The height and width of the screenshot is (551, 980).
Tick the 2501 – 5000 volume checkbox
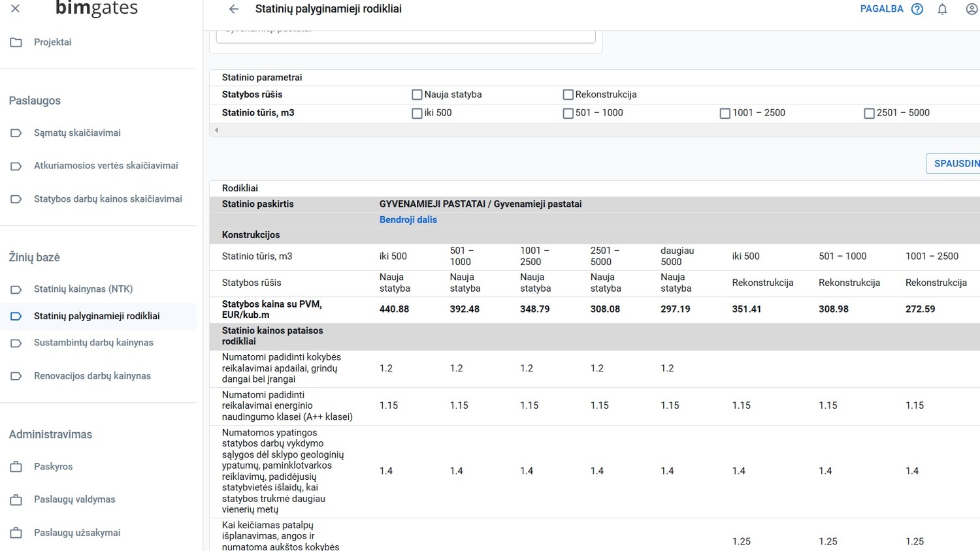[x=869, y=113]
